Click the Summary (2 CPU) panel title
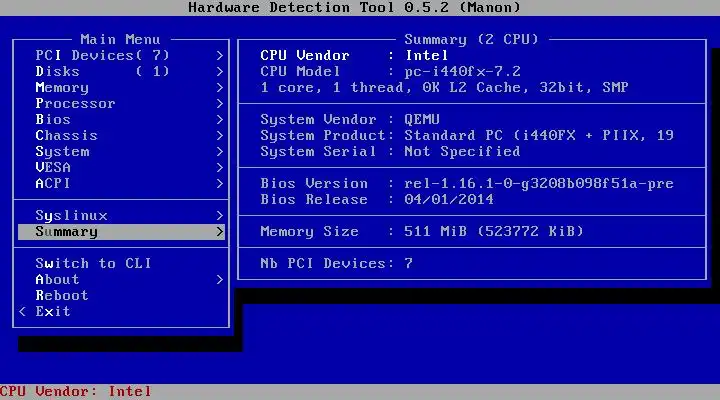Screen dimensions: 720x400 [471, 39]
